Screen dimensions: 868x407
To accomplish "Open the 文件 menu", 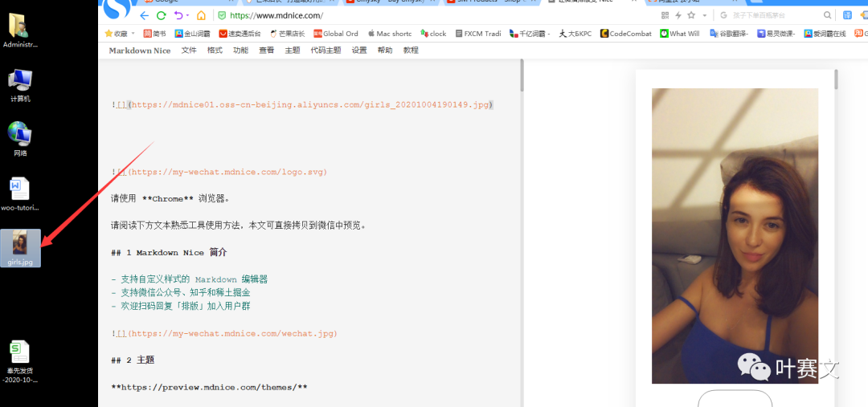I will pos(189,51).
